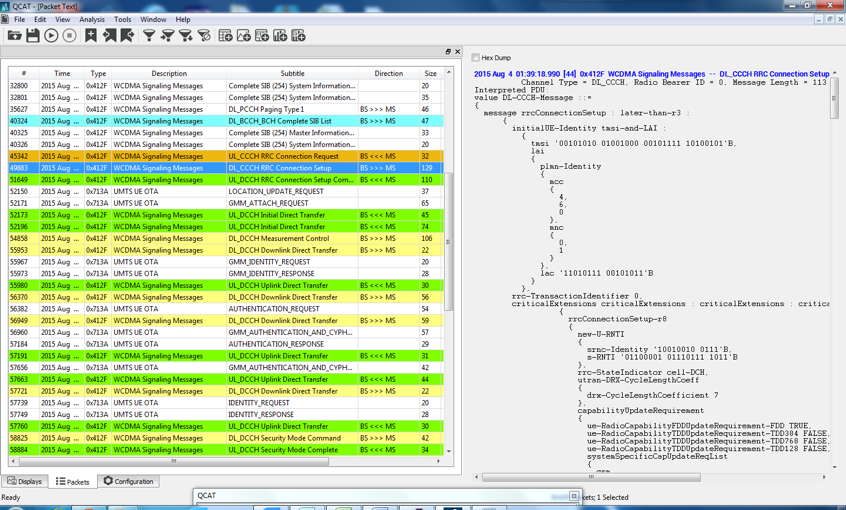Switch to the Displays tab
Screen dimensions: 846x510
25,481
